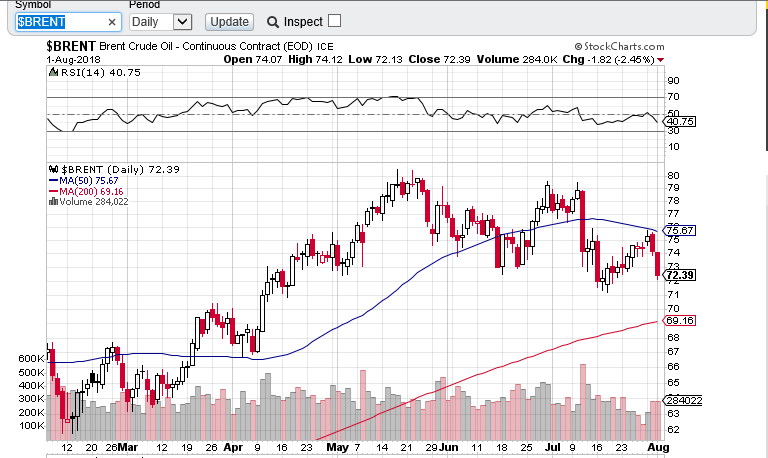Click the red down arrow beside Chg

tap(661, 60)
